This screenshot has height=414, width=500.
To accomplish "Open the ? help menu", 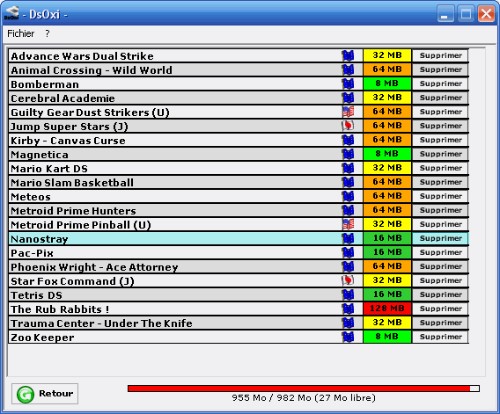I will tap(47, 34).
